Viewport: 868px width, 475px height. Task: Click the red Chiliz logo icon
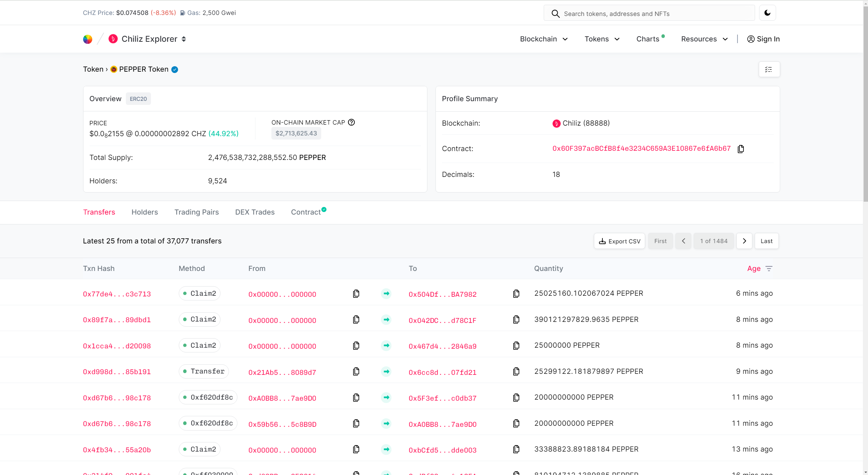click(x=113, y=39)
